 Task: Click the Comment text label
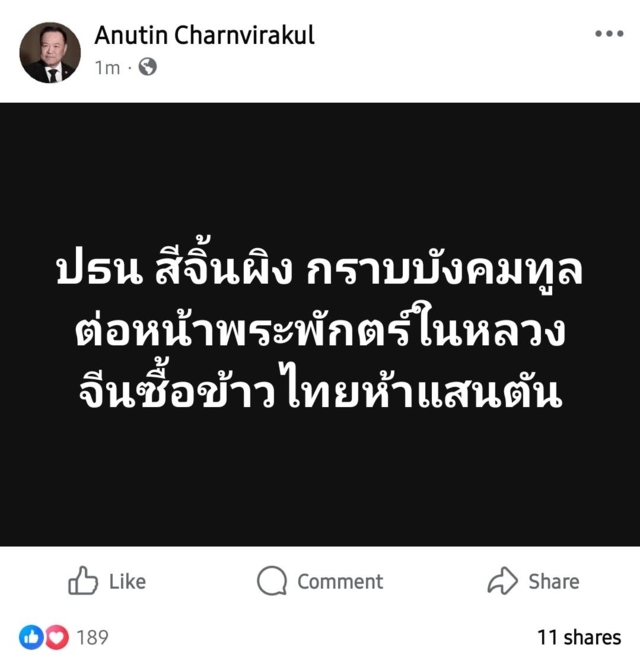tap(340, 581)
